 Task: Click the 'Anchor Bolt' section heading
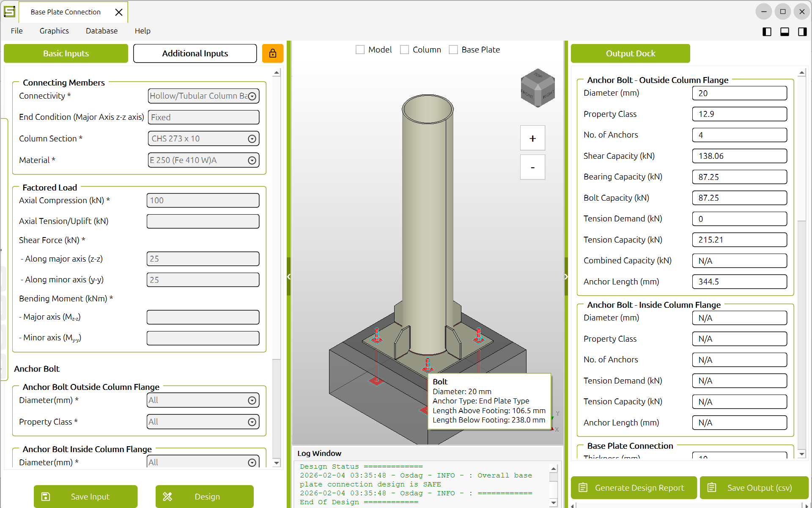(37, 369)
